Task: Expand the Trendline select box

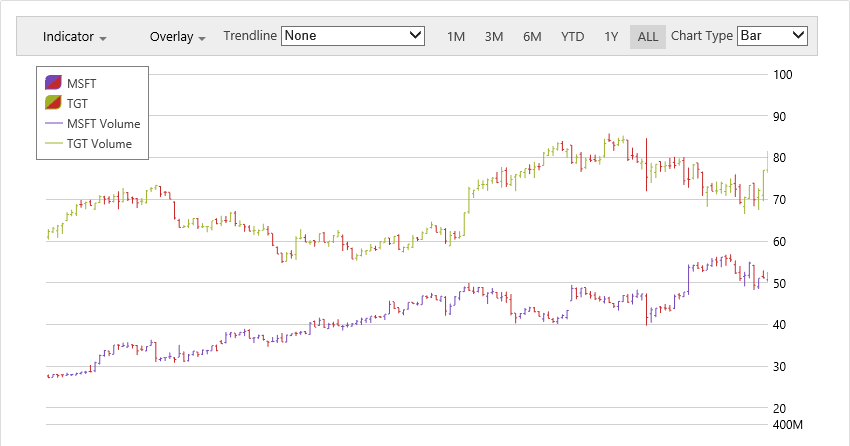Action: pos(353,36)
